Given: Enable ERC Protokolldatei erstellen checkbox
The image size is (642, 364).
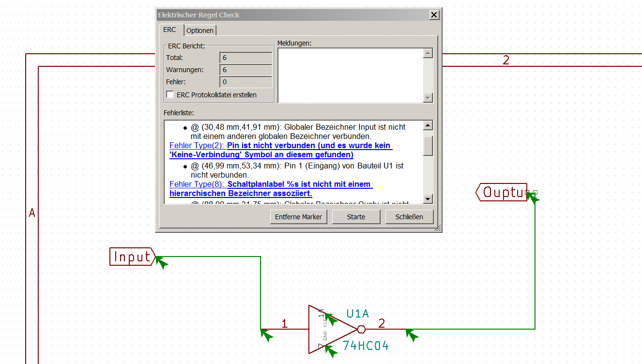Looking at the screenshot, I should point(170,95).
